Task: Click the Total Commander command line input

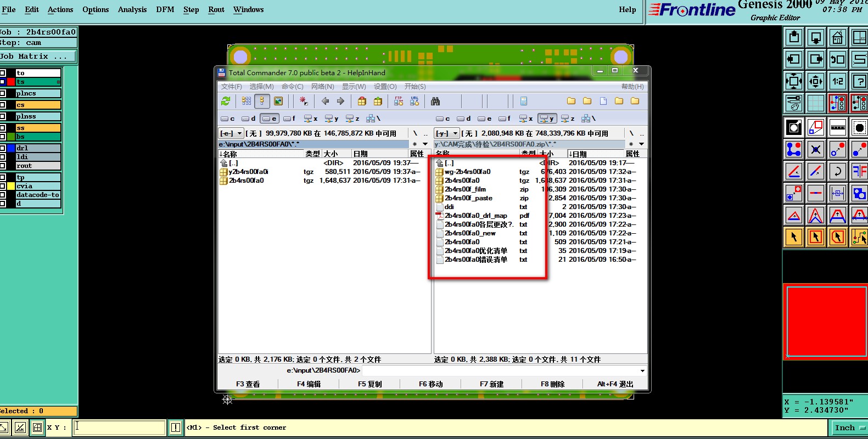Action: [x=501, y=370]
